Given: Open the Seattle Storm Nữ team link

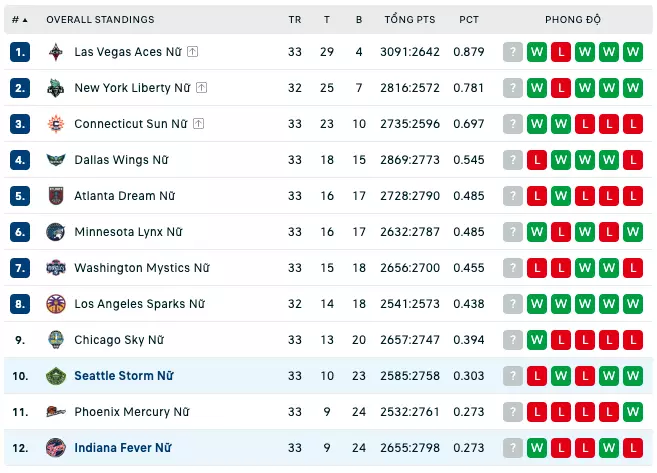Looking at the screenshot, I should [x=124, y=376].
